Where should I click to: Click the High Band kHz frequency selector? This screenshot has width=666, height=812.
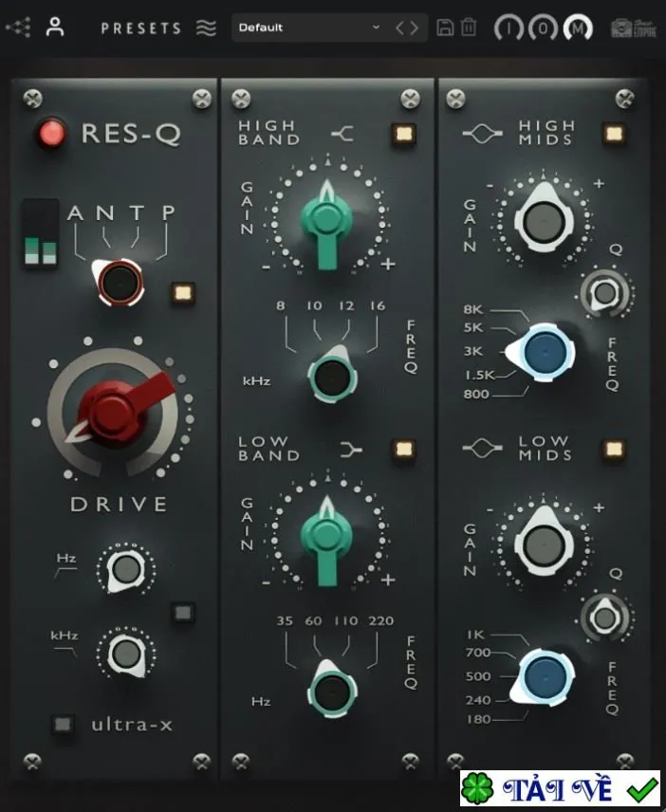pos(332,377)
